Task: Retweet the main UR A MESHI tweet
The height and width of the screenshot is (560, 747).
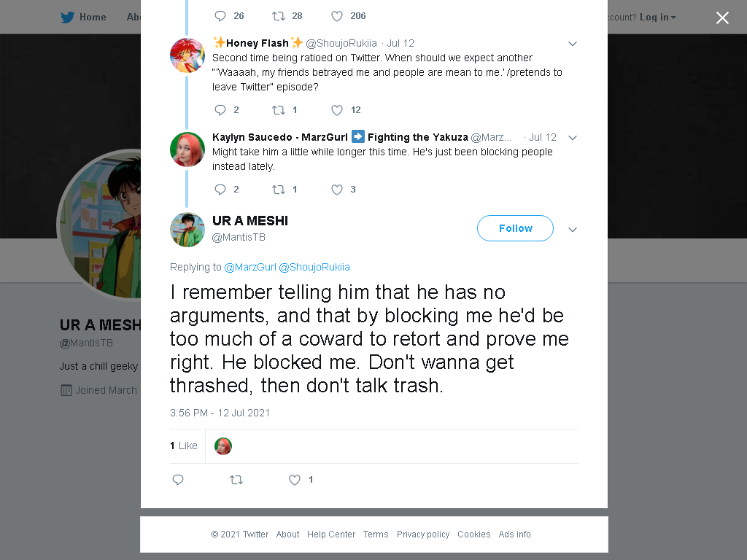Action: (236, 480)
